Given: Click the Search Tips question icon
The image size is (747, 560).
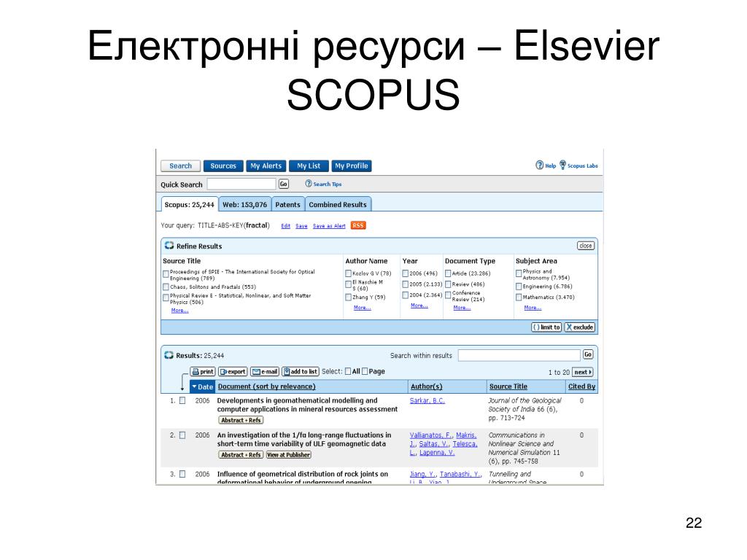Looking at the screenshot, I should [x=309, y=184].
